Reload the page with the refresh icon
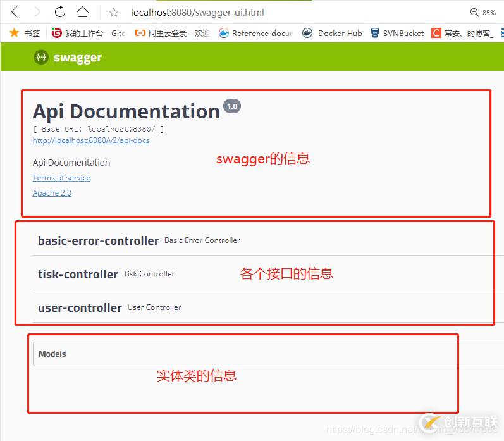Viewport: 504px width, 441px height. [60, 12]
